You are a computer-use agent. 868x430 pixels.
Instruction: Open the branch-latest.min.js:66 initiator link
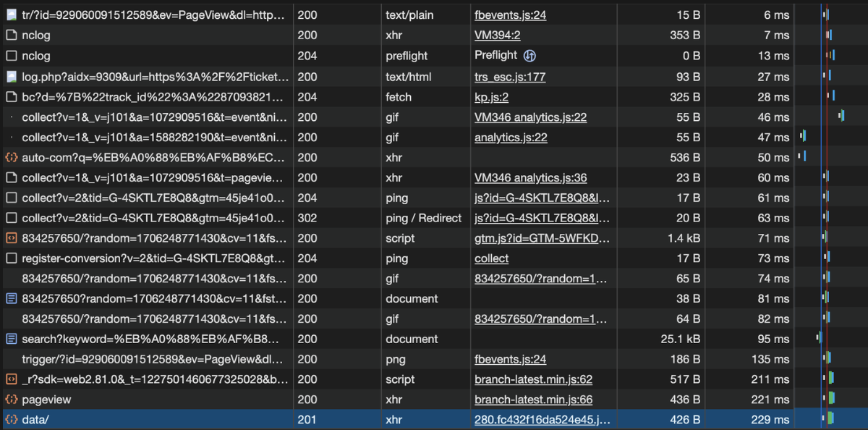(x=534, y=399)
